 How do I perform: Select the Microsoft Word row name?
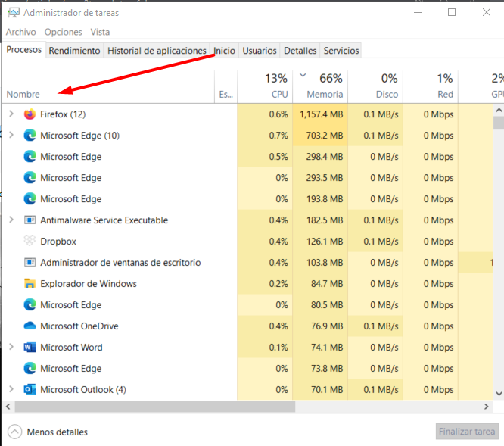[x=71, y=348]
